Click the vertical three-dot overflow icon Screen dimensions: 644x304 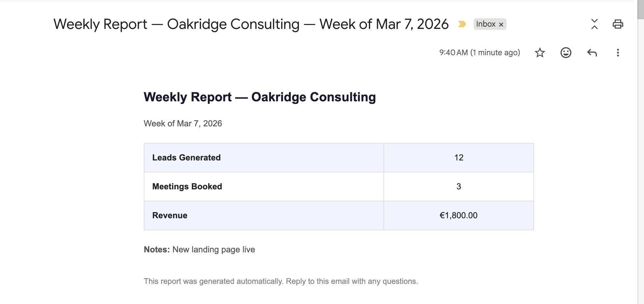point(618,52)
